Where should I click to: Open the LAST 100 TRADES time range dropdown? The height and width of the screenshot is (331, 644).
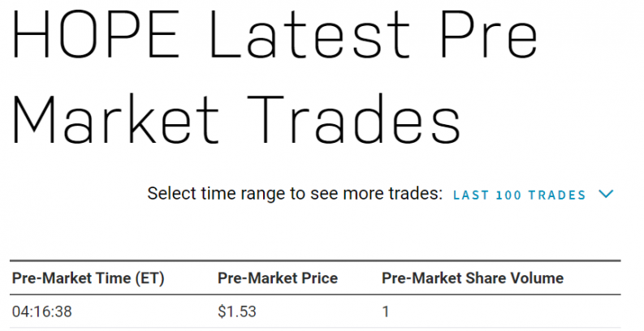520,195
